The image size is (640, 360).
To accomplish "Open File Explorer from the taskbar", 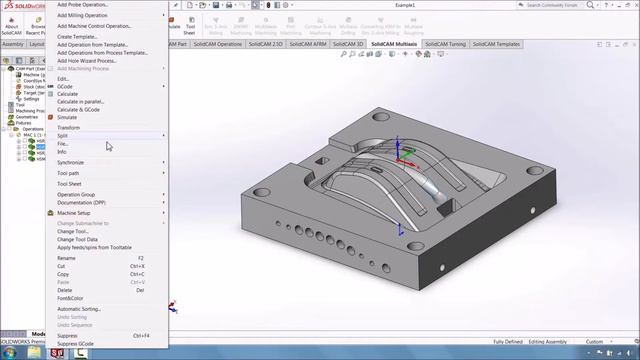I will coord(34,353).
